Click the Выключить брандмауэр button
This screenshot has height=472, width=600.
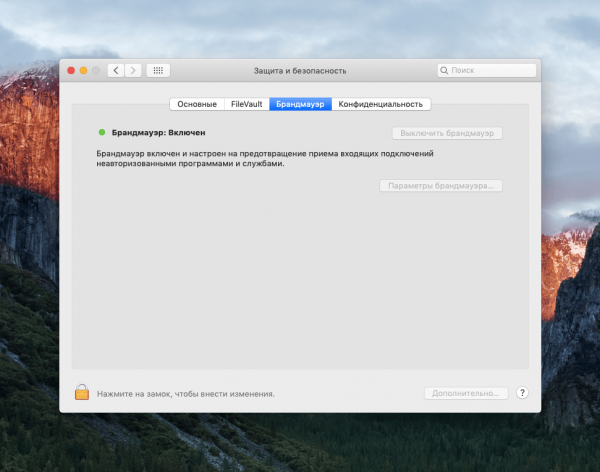click(447, 133)
